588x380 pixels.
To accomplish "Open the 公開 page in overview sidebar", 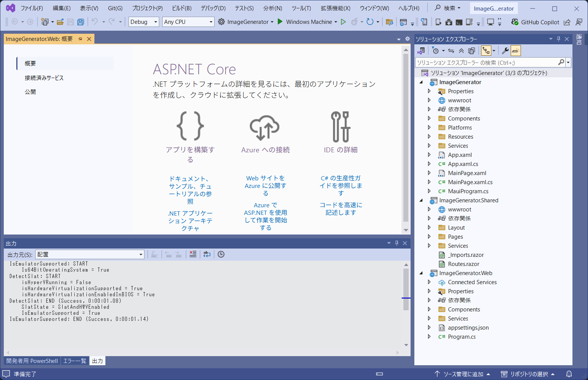I will [30, 92].
